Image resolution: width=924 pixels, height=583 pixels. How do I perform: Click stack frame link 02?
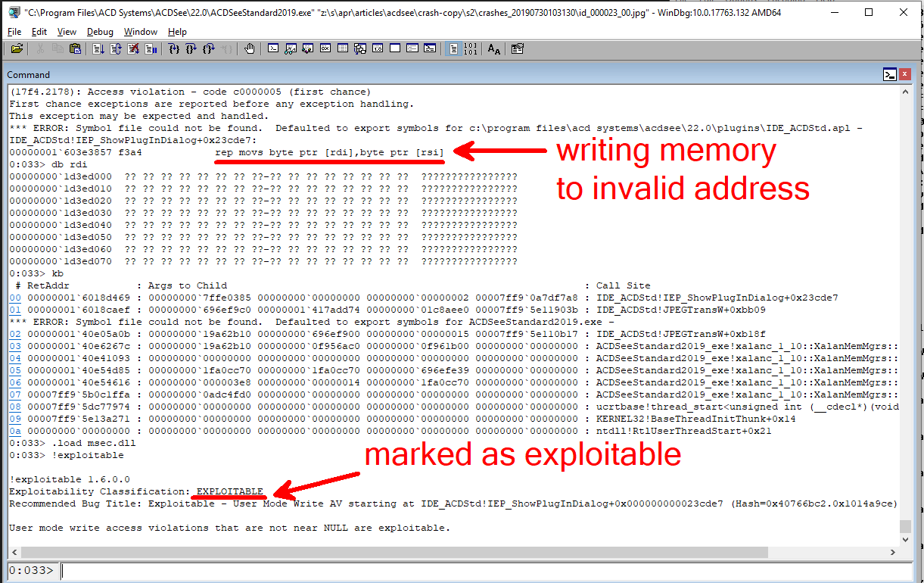15,335
